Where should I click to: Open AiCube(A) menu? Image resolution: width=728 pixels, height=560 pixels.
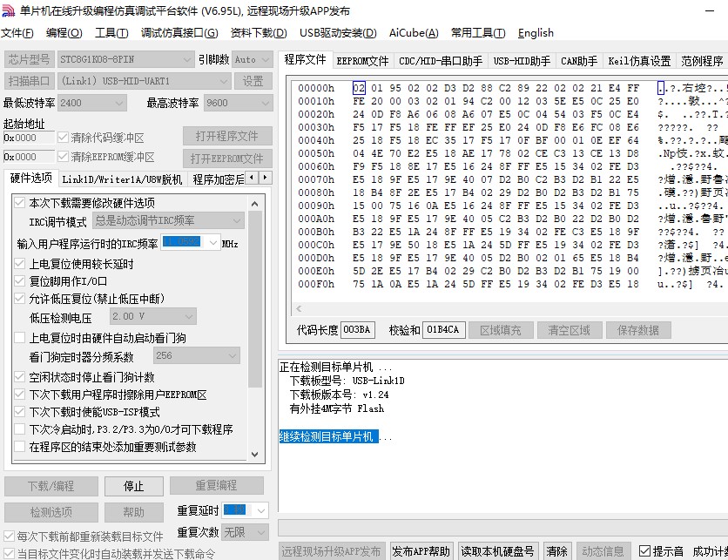(x=414, y=33)
